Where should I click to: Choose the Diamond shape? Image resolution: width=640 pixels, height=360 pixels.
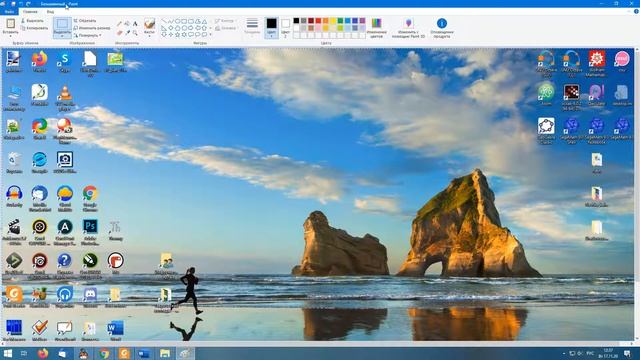(x=171, y=28)
